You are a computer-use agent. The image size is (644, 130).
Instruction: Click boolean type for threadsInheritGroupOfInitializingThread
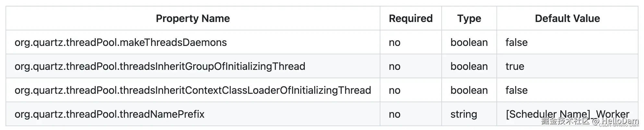click(469, 66)
